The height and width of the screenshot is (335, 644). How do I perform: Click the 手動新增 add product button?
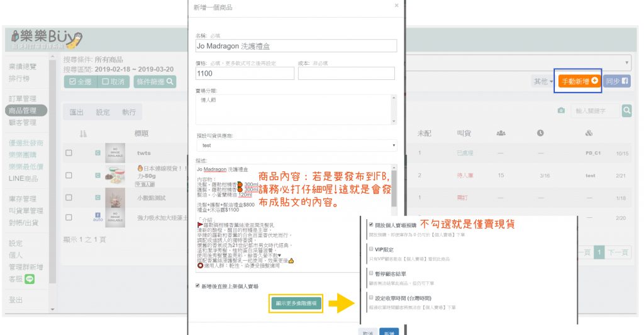[x=579, y=81]
